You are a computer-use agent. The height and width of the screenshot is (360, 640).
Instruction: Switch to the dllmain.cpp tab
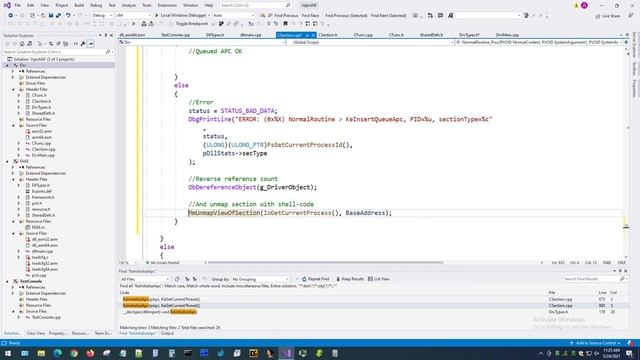click(251, 35)
